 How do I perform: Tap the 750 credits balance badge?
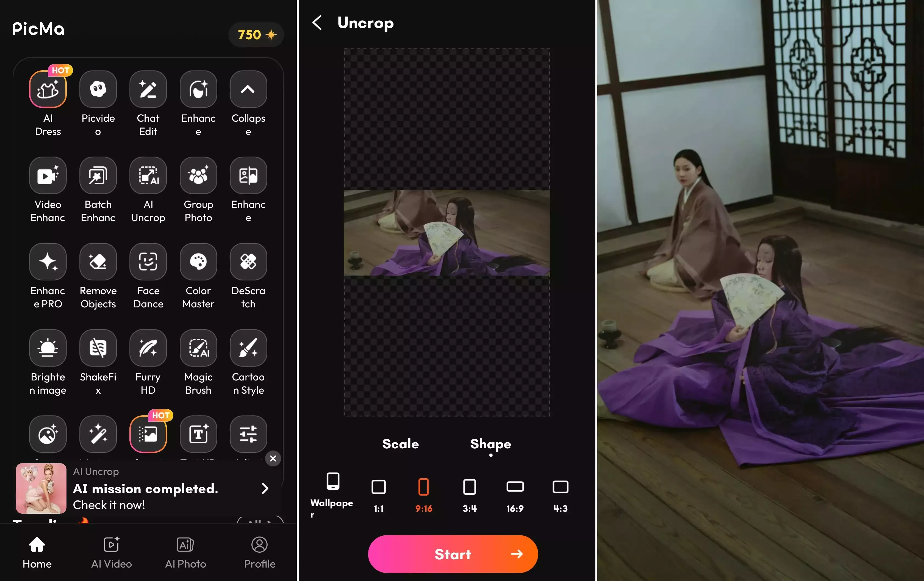[256, 35]
